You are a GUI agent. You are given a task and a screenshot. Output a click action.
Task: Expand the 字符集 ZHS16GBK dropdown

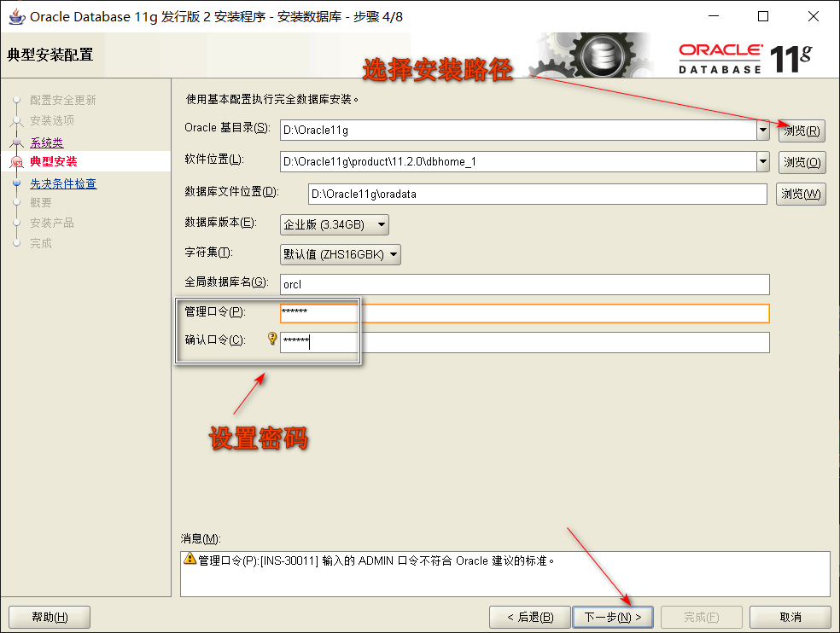(x=340, y=254)
